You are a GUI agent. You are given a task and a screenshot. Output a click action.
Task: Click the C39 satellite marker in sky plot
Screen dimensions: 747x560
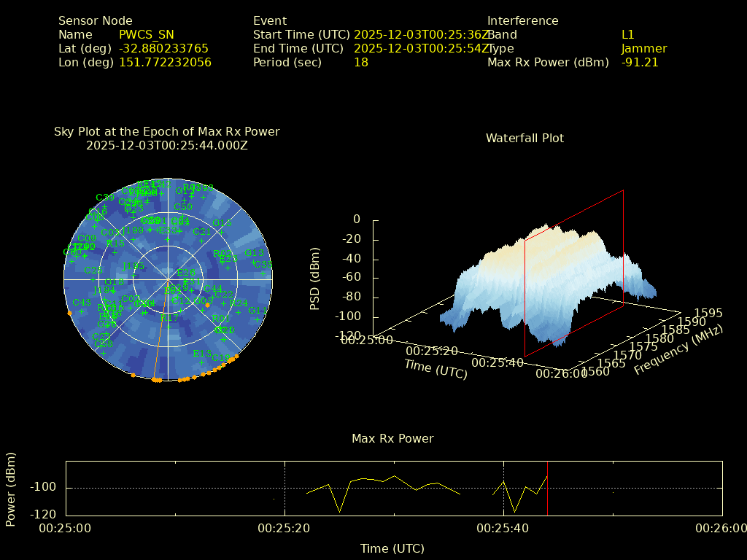[105, 207]
